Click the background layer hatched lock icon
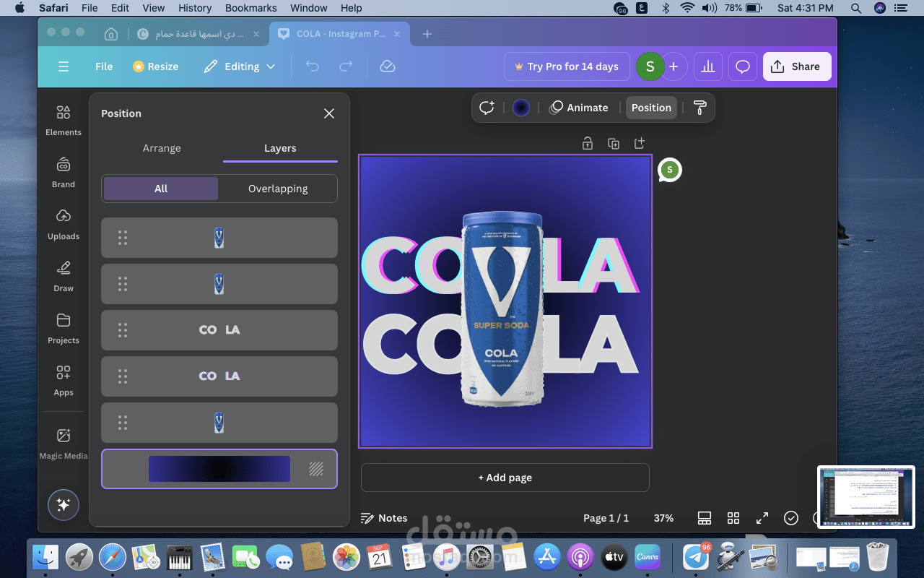 pyautogui.click(x=316, y=469)
